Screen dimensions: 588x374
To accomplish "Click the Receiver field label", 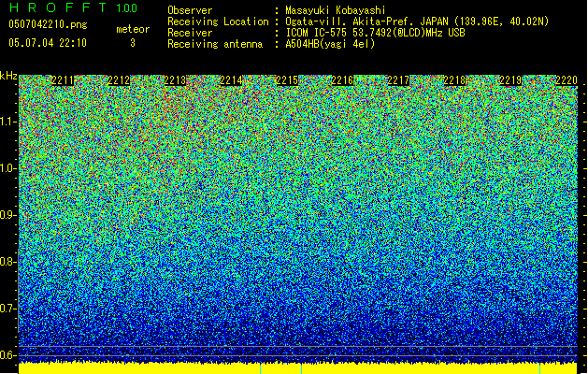I will (x=190, y=33).
